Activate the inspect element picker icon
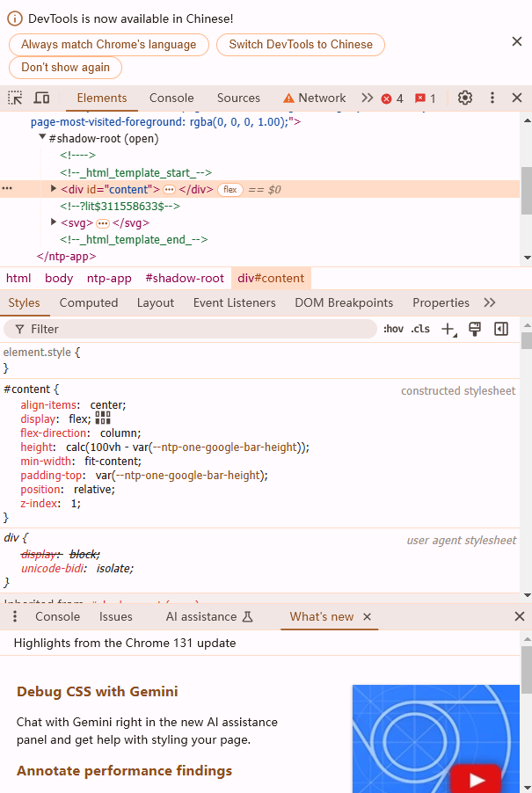 click(x=15, y=98)
